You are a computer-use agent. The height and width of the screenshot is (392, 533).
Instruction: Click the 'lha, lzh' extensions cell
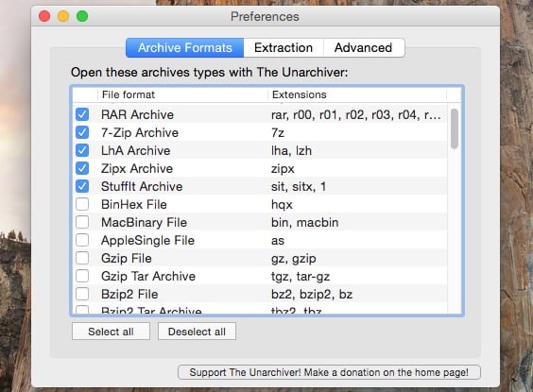[x=291, y=151]
